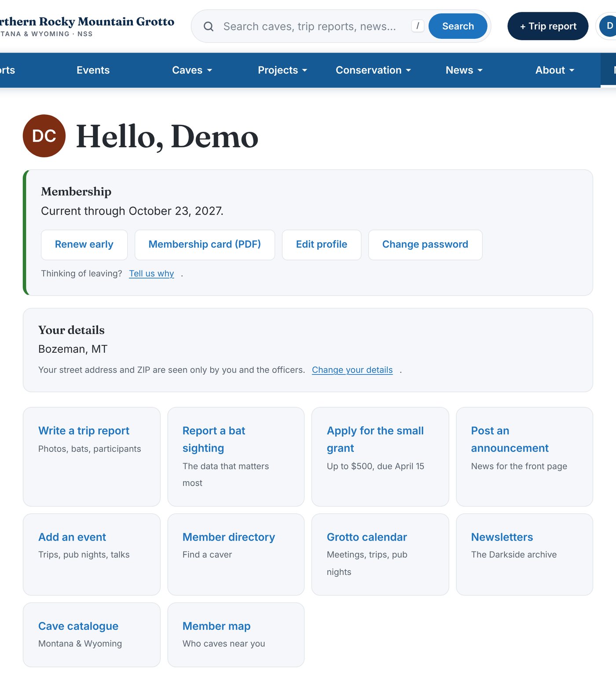Click the slash shortcut key badge
This screenshot has width=616, height=676.
418,26
